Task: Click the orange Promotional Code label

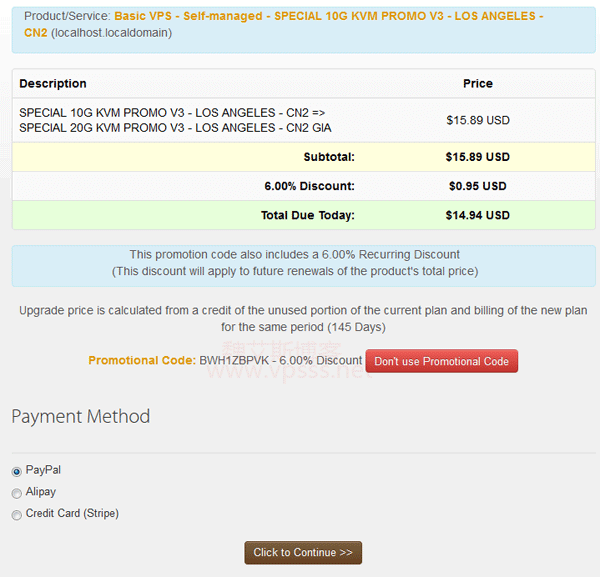Action: click(142, 361)
